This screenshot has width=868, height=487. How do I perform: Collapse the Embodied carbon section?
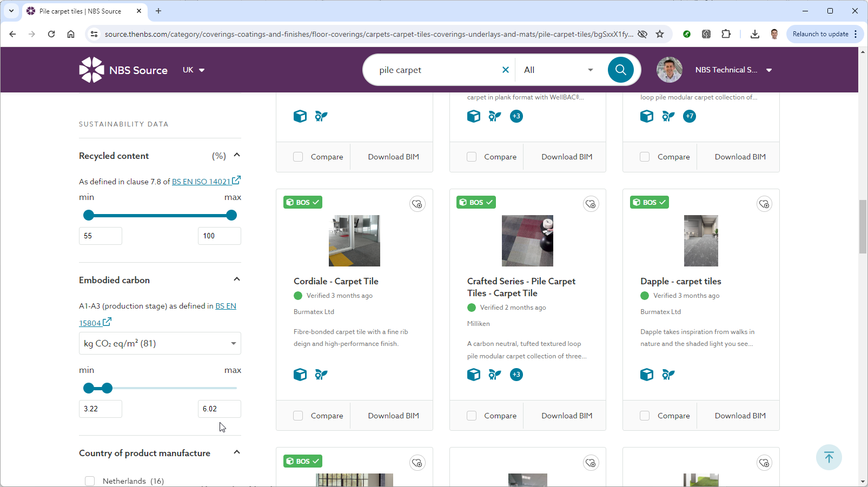[237, 279]
